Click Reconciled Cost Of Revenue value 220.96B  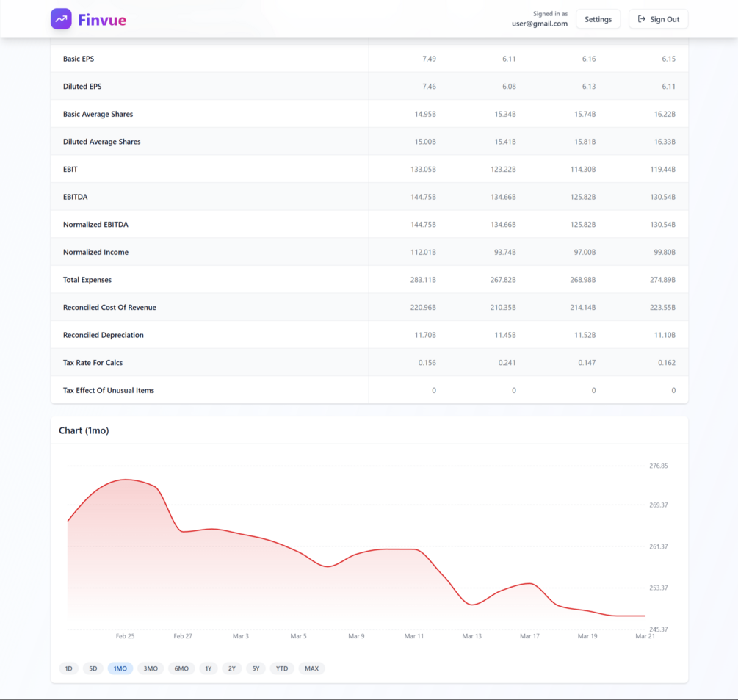(423, 307)
